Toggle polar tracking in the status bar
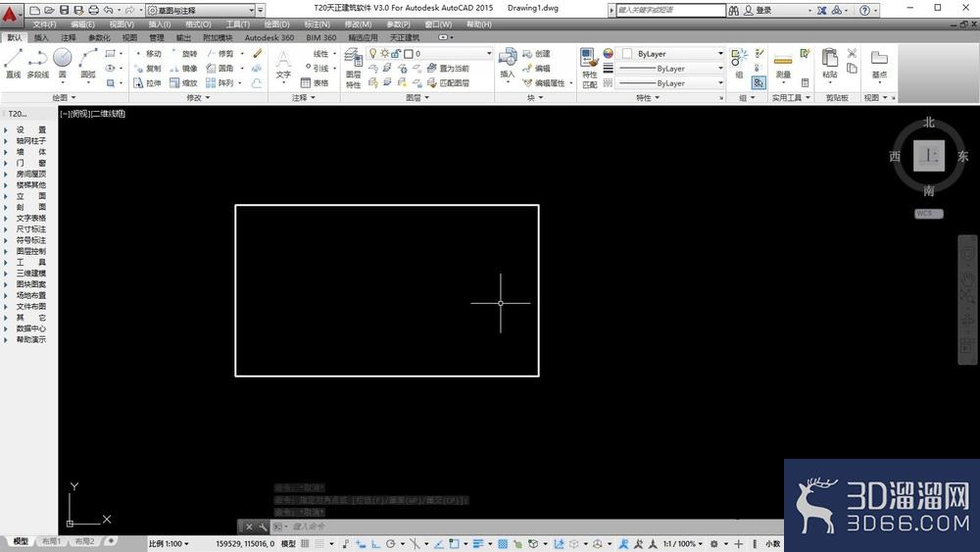Viewport: 980px width, 552px height. 390,543
